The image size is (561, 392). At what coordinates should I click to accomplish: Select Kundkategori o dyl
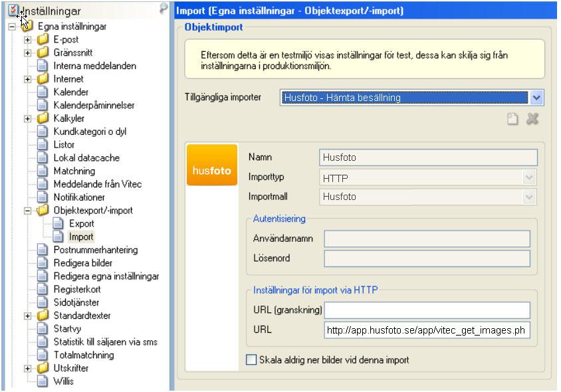tap(90, 132)
